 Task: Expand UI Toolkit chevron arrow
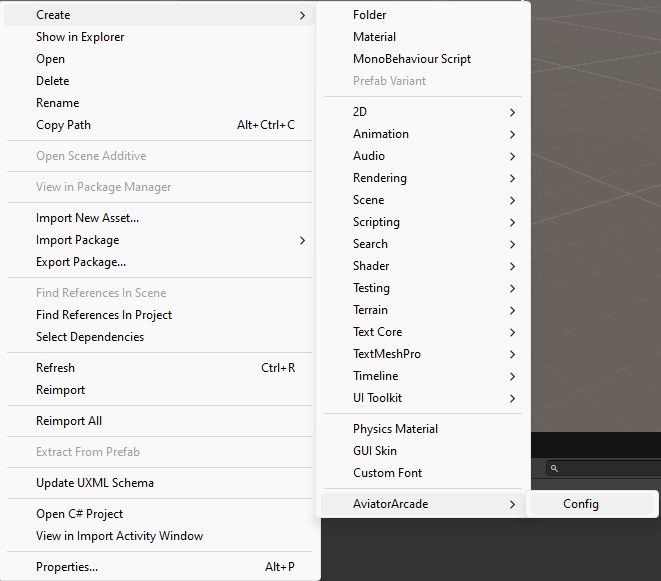point(512,398)
